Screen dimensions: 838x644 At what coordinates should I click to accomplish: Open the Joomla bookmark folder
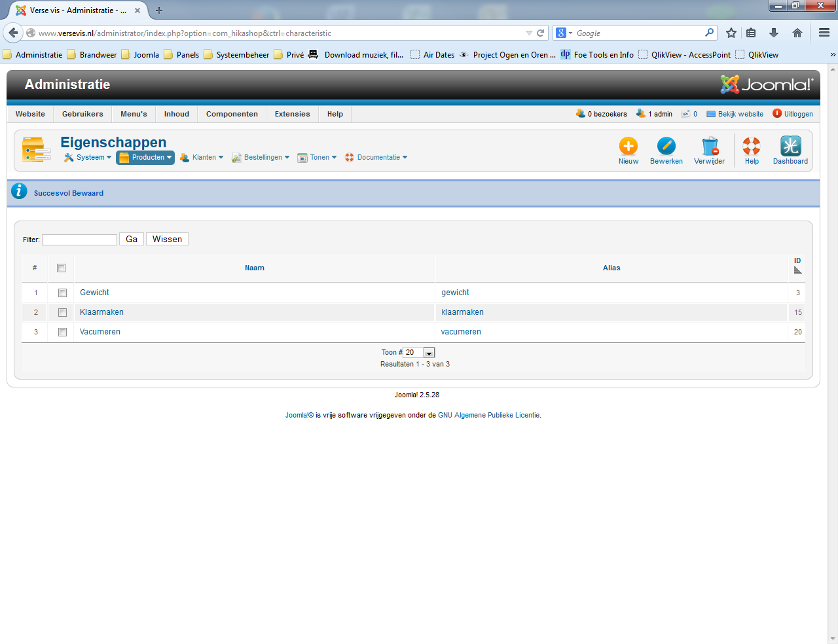coord(140,55)
